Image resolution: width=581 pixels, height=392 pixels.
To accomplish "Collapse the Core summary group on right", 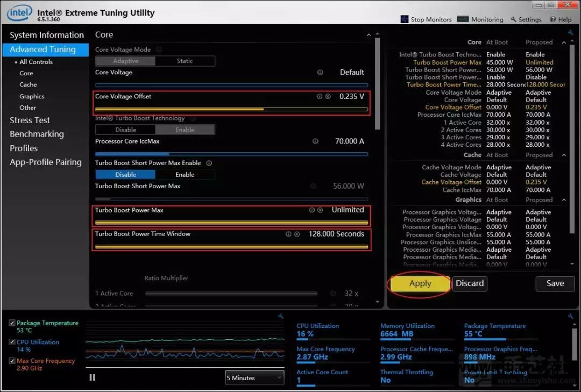I will [x=564, y=42].
